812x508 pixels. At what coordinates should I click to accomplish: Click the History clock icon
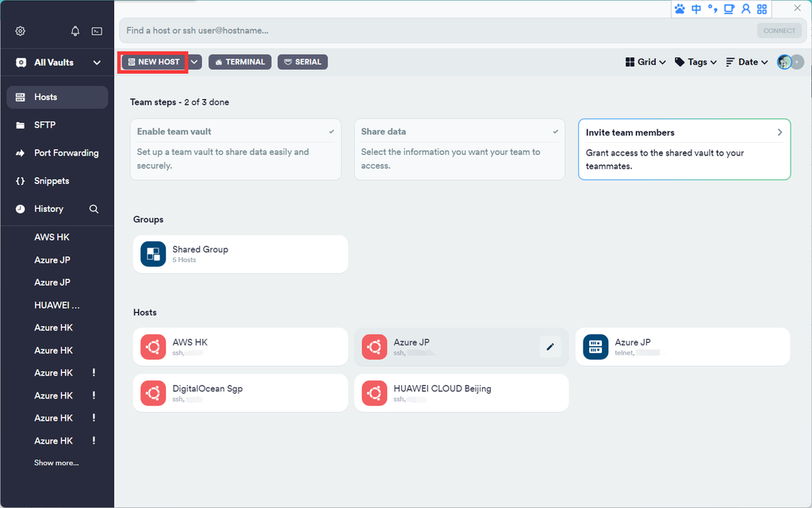pos(20,209)
